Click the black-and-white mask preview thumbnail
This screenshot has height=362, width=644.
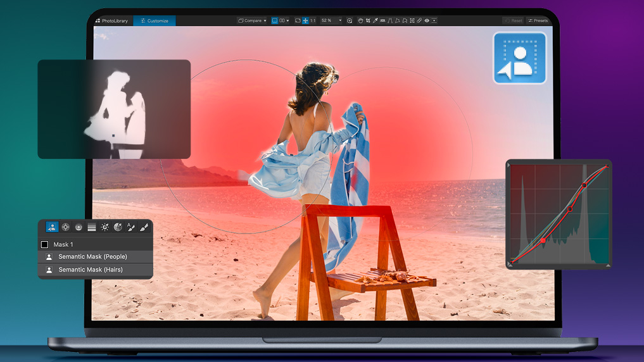pos(114,109)
